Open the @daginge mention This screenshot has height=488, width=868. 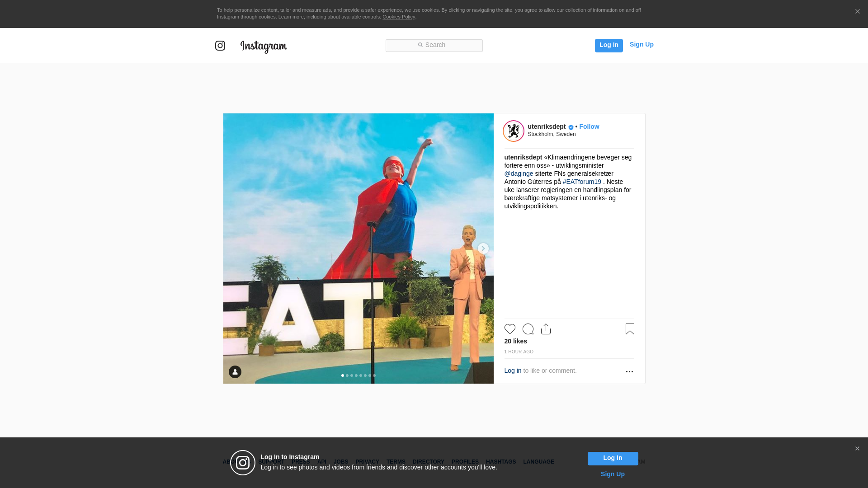point(519,174)
